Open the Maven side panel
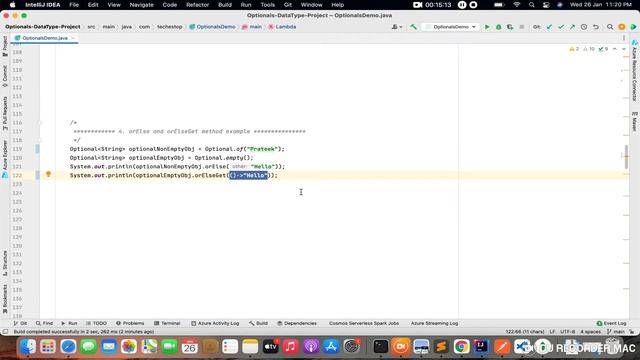Viewport: 640px width, 360px height. click(635, 122)
